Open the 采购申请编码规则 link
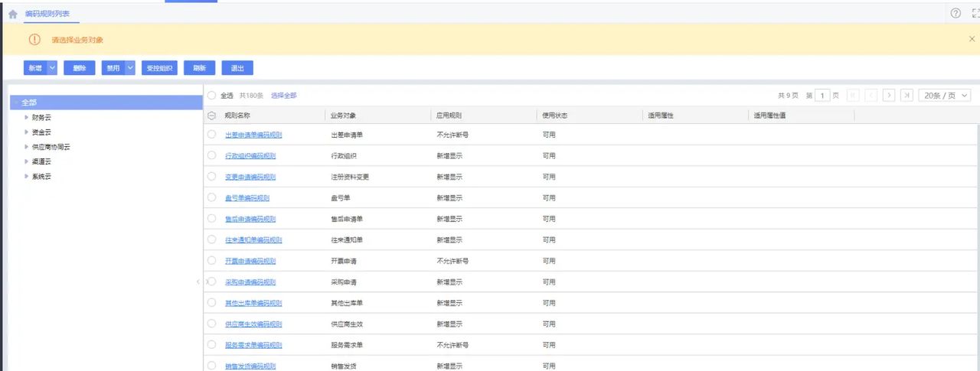 (250, 282)
